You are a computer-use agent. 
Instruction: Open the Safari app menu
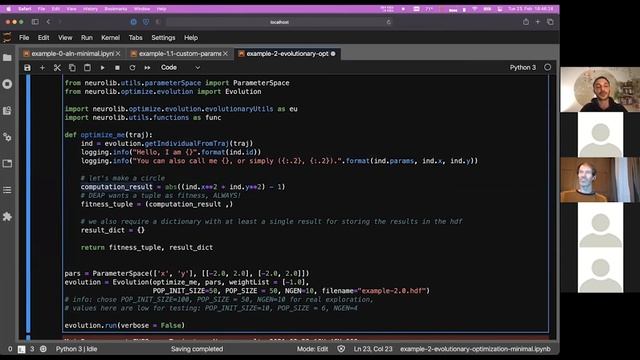[x=24, y=9]
